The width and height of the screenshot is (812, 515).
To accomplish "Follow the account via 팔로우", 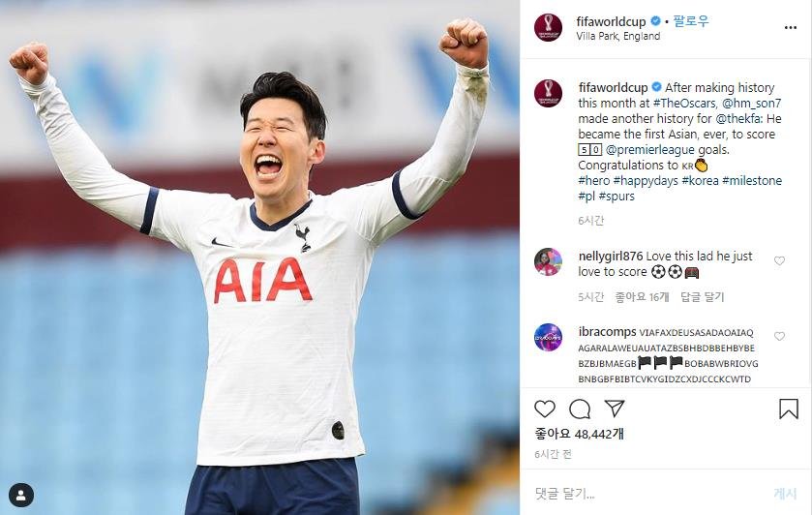I will point(691,21).
